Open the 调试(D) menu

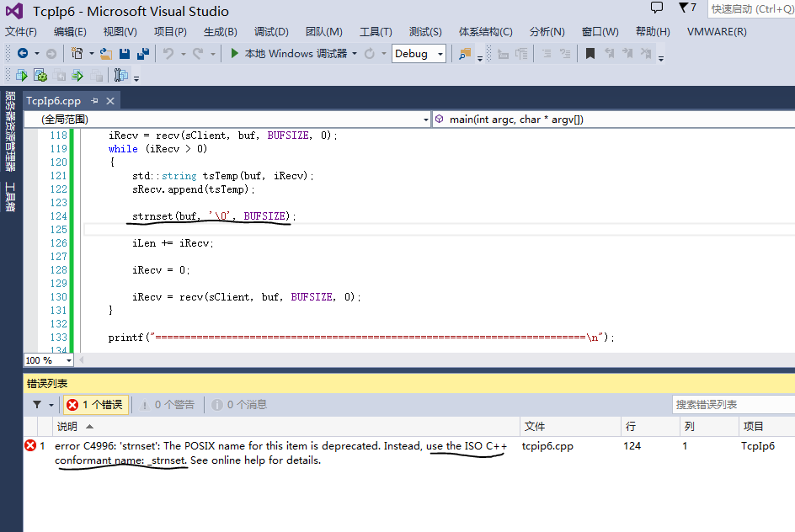click(271, 32)
